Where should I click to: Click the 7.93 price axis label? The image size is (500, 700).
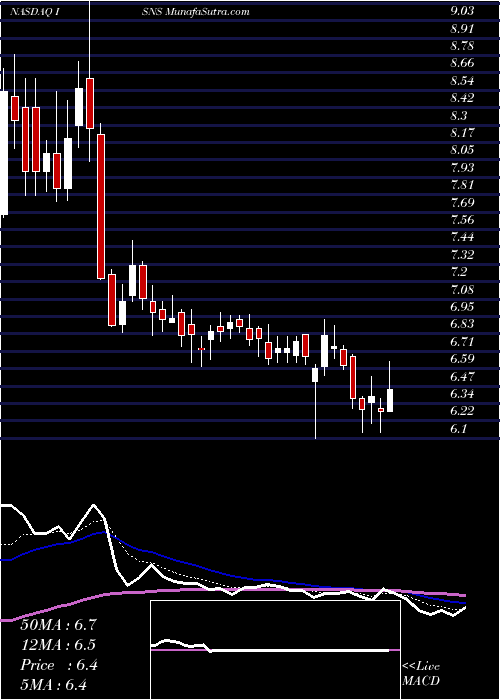click(462, 168)
